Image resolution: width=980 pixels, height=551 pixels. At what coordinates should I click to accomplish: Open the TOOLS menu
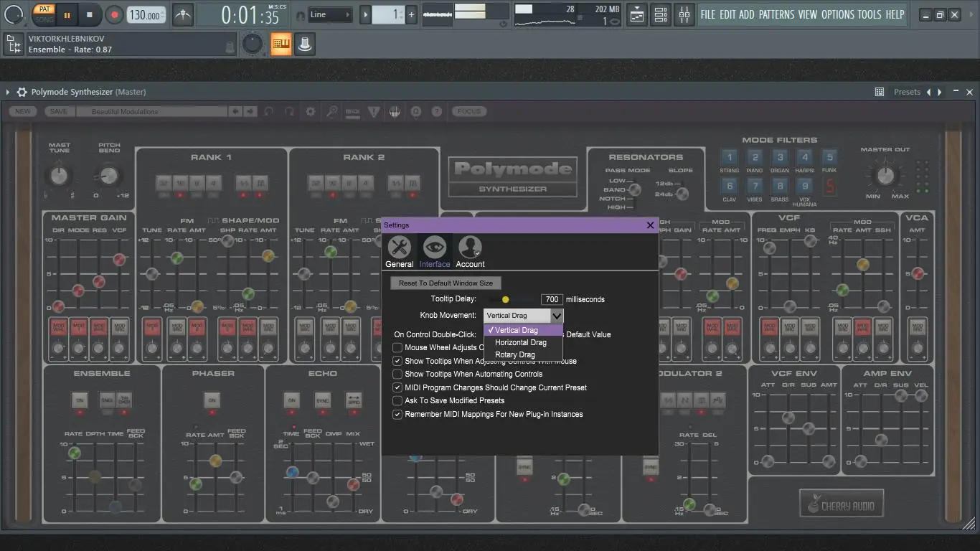pos(870,14)
